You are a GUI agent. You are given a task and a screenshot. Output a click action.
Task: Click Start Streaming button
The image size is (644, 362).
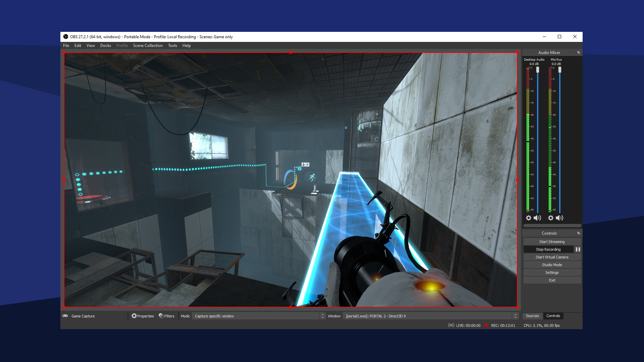tap(551, 241)
